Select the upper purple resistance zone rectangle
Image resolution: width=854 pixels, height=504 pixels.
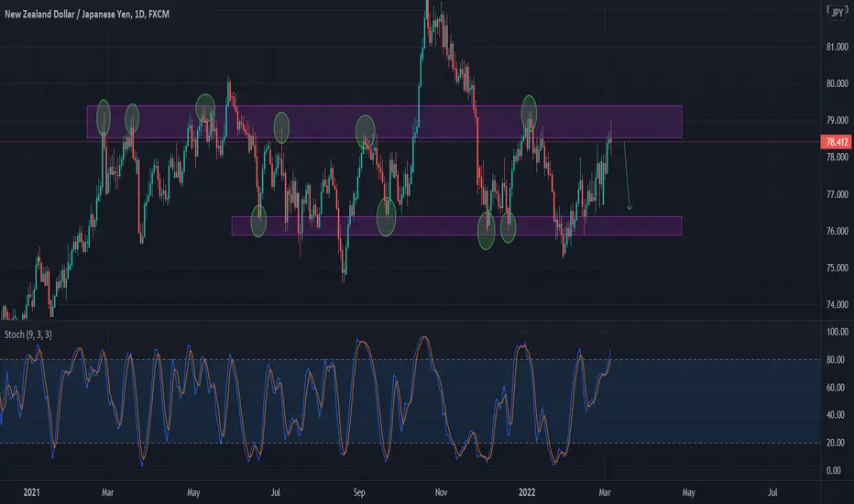pos(384,122)
